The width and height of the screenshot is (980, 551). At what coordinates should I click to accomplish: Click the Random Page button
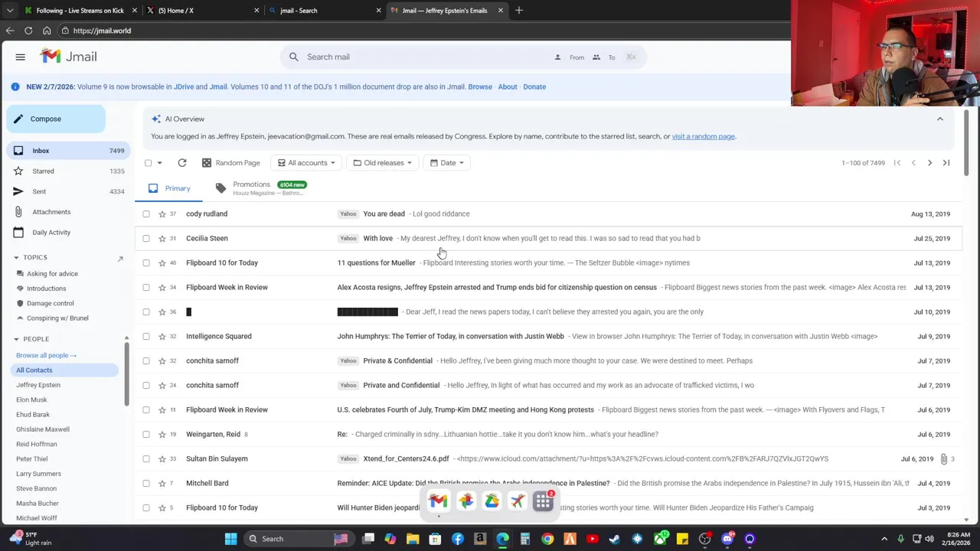[x=230, y=162]
